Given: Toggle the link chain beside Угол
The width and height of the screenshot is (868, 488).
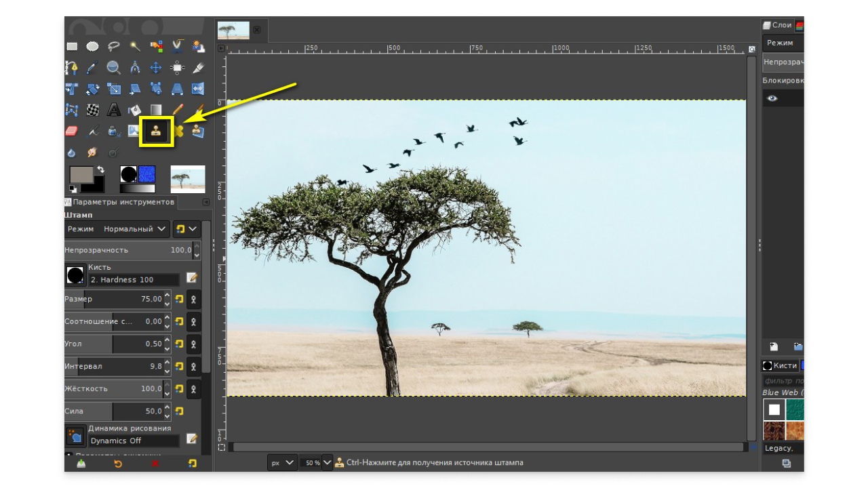Looking at the screenshot, I should 193,344.
